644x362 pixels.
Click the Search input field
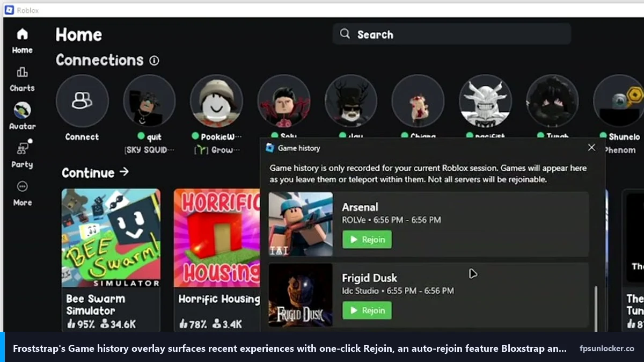coord(451,34)
